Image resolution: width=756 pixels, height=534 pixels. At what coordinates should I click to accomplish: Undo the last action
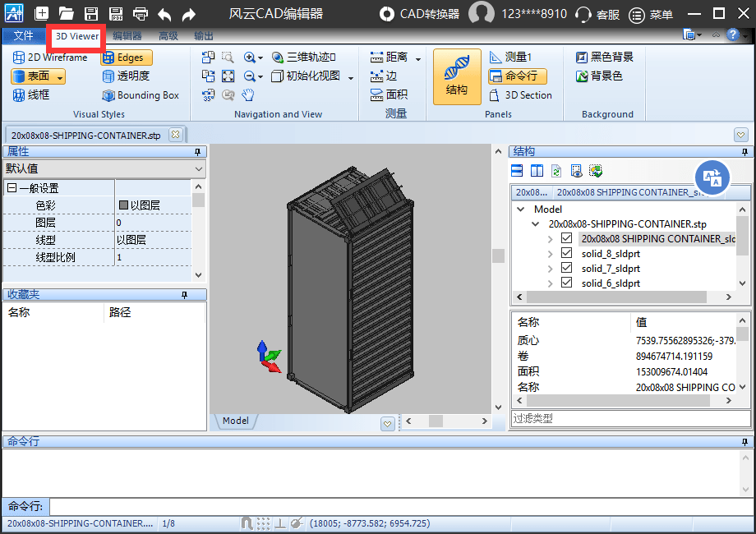coord(164,15)
